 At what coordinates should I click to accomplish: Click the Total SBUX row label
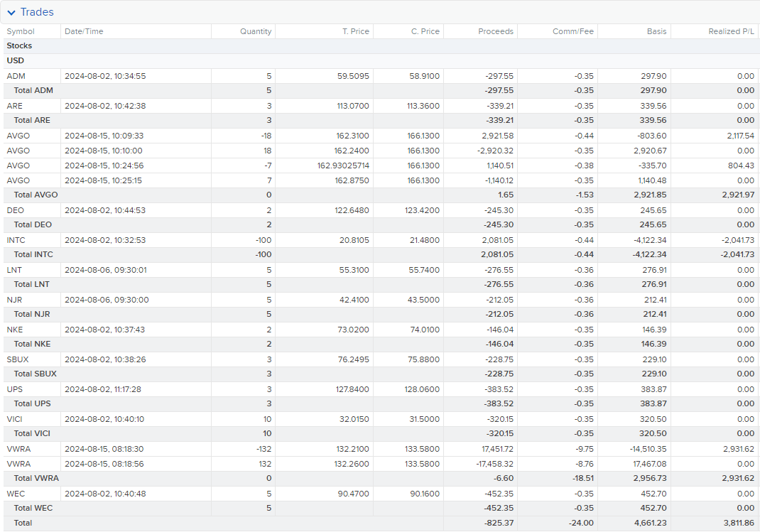pyautogui.click(x=36, y=374)
